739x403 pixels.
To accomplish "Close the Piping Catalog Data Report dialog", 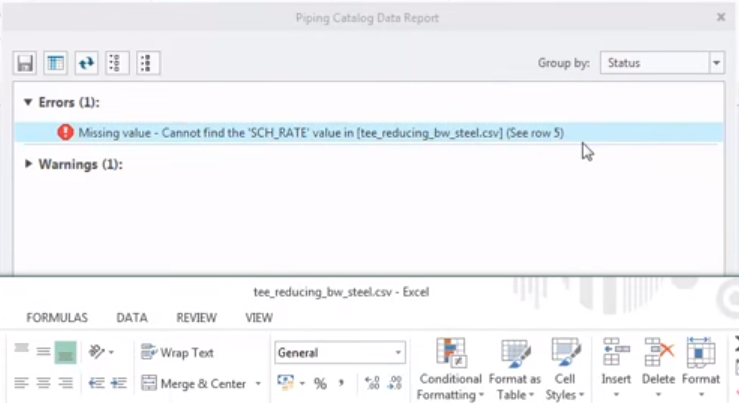I will [x=721, y=17].
